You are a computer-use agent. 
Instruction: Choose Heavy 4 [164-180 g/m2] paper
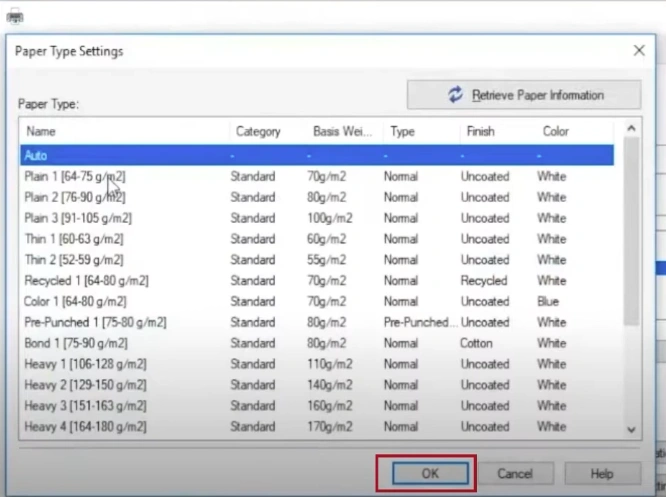click(x=317, y=426)
